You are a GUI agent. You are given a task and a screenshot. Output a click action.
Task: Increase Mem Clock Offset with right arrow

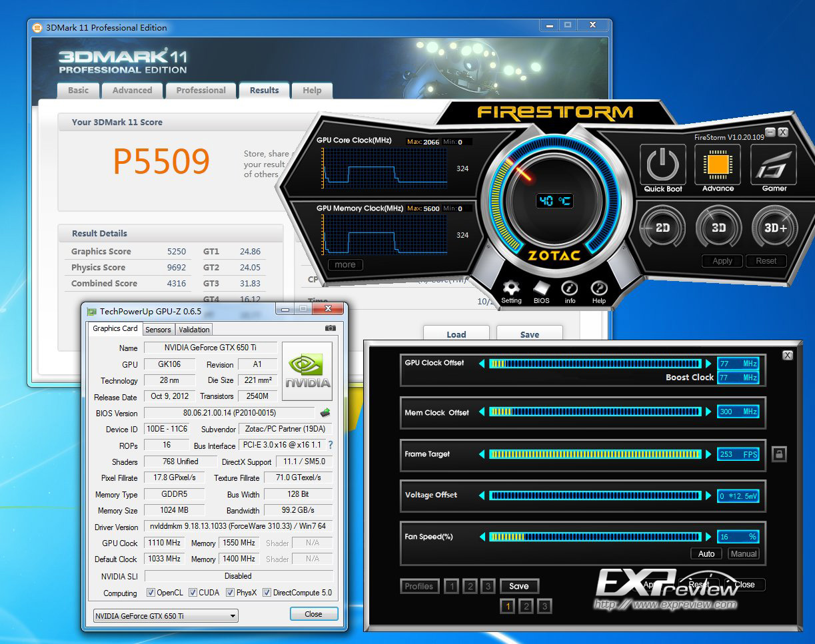click(708, 412)
